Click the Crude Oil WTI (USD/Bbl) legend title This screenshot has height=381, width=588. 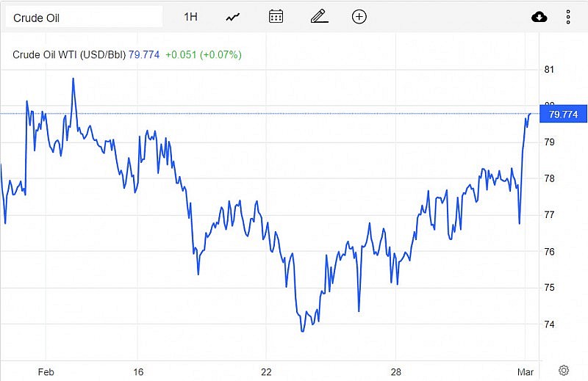tap(70, 54)
